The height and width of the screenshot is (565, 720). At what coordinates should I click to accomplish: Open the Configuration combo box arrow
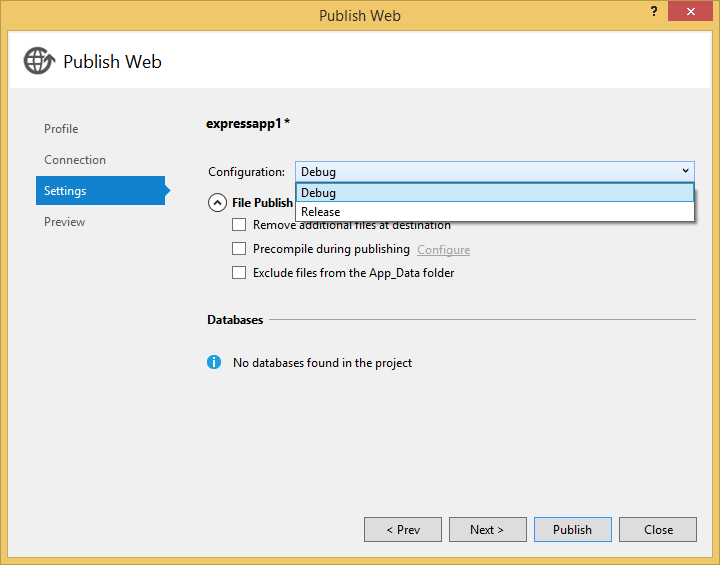click(x=685, y=171)
